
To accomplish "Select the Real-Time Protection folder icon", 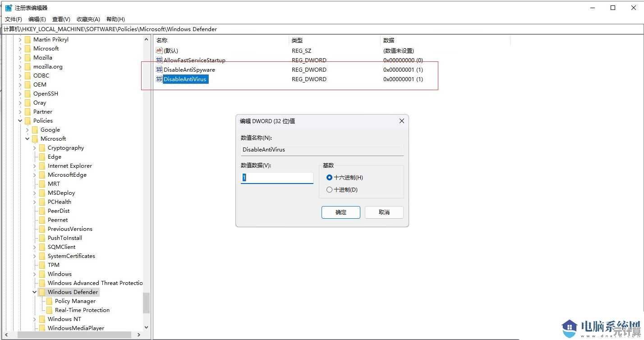I will (x=49, y=310).
